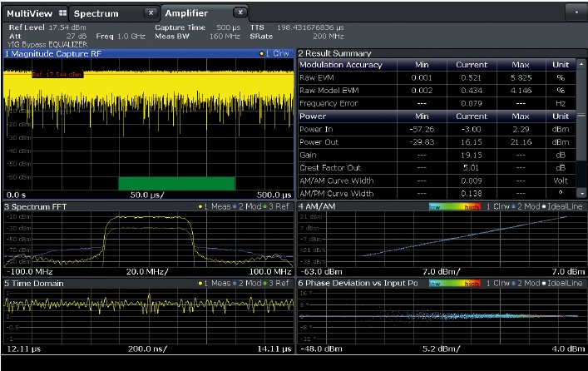Click yellow 1 Clrw trace indicator in Magnitude Capture
Image resolution: width=588 pixels, height=371 pixels.
tap(275, 53)
